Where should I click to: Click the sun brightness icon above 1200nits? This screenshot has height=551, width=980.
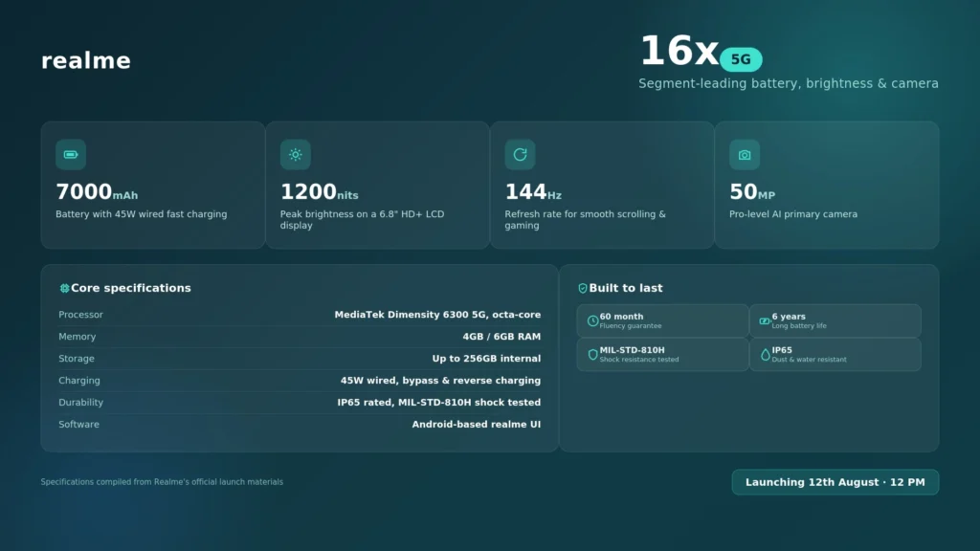pos(295,154)
